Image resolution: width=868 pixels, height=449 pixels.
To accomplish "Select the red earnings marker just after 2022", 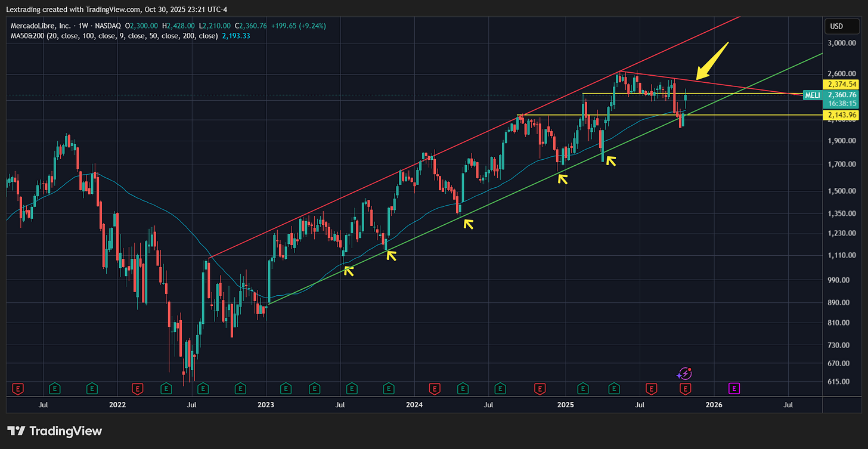I will pos(138,389).
